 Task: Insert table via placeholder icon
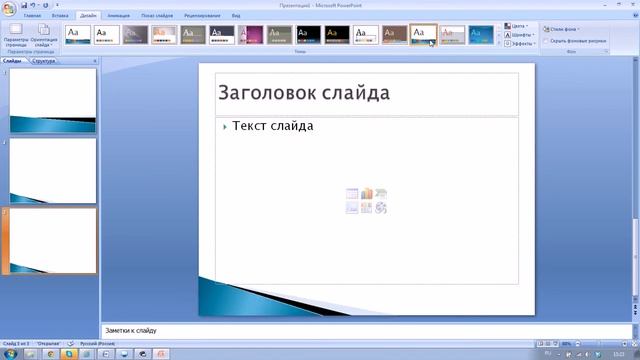(x=352, y=193)
